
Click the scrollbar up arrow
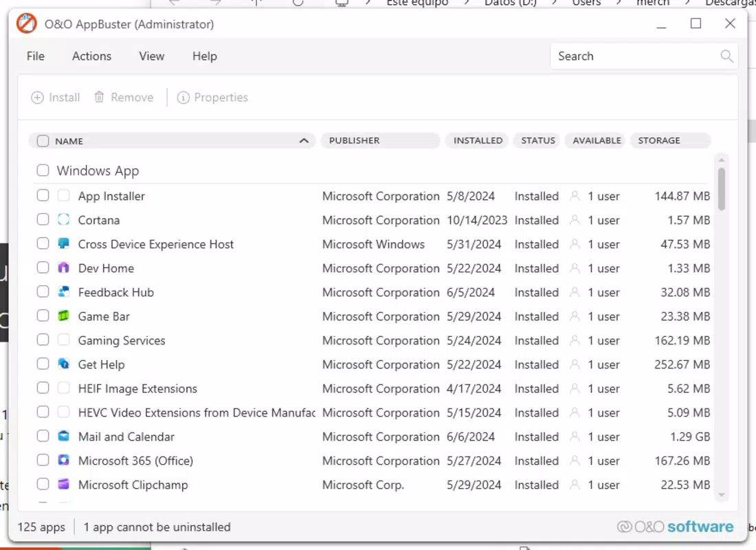(x=721, y=159)
